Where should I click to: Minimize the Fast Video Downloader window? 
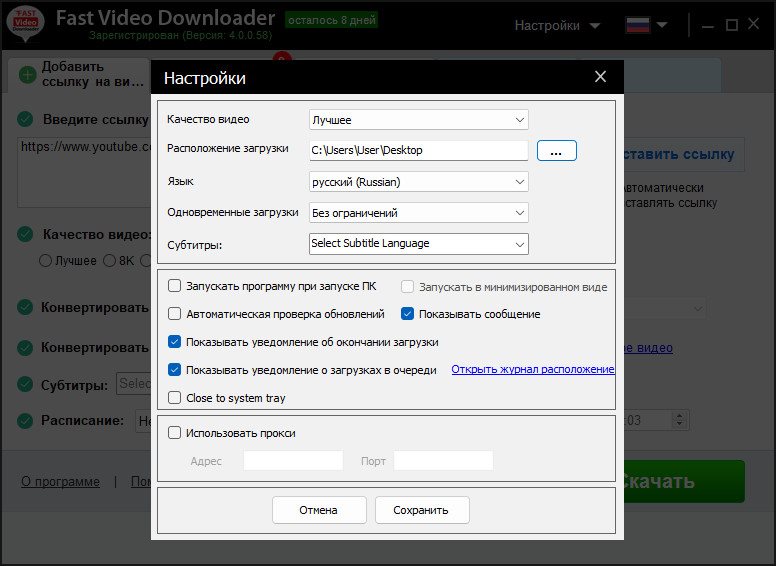tap(708, 25)
